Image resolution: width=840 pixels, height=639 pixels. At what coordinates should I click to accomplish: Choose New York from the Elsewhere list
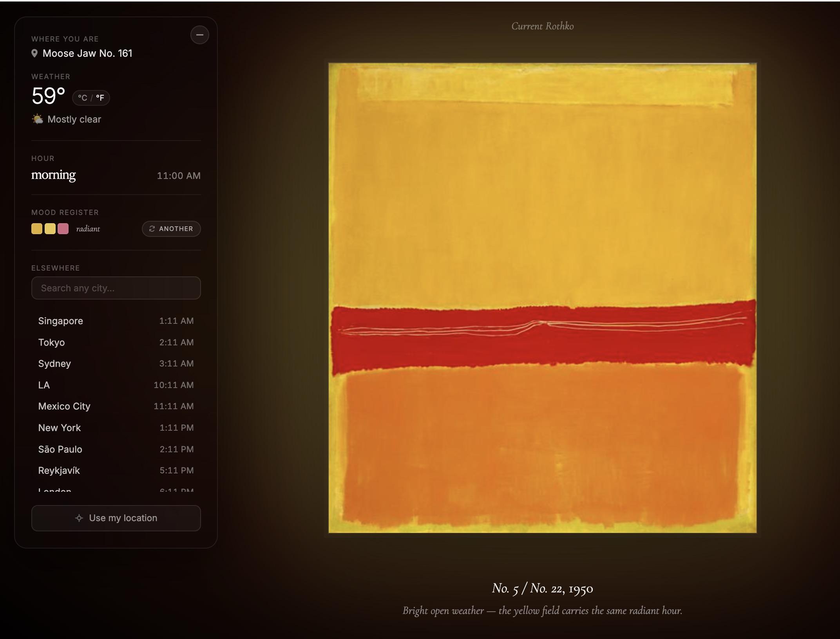[116, 428]
